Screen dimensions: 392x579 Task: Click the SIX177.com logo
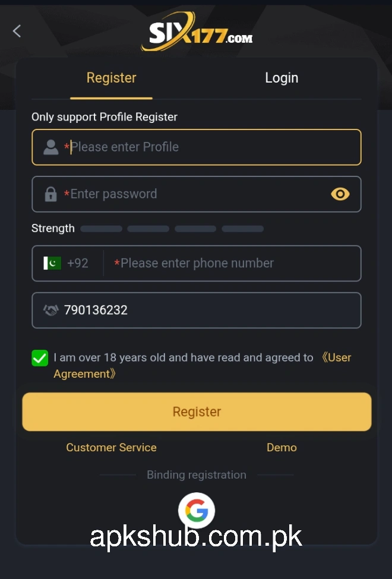click(x=196, y=34)
